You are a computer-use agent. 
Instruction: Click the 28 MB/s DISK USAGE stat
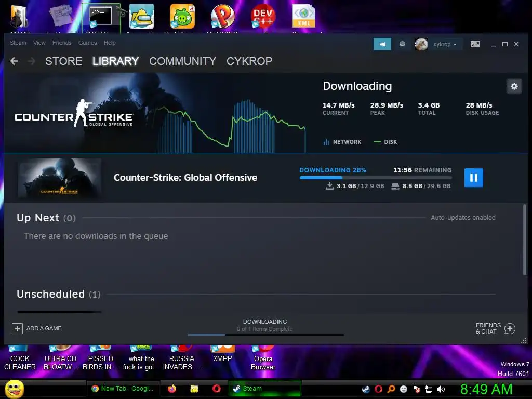coord(482,109)
